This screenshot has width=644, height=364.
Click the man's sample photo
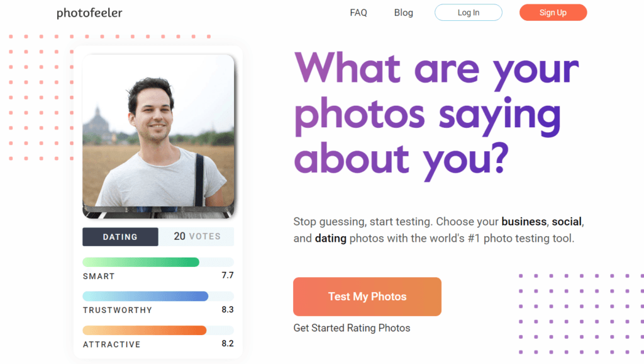coord(158,136)
